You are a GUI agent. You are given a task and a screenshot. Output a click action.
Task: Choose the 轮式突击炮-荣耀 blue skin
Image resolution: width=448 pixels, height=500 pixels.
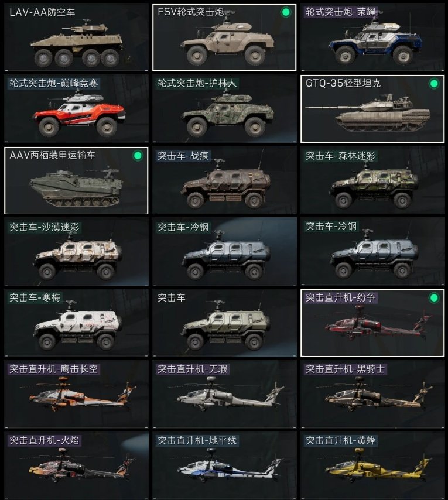(372, 37)
